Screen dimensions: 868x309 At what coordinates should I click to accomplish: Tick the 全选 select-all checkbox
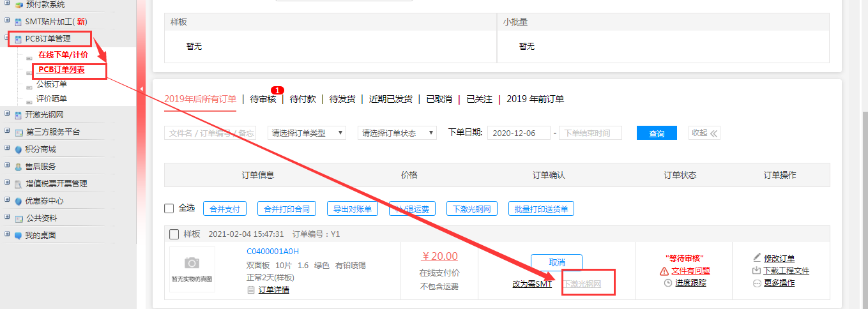[x=169, y=208]
